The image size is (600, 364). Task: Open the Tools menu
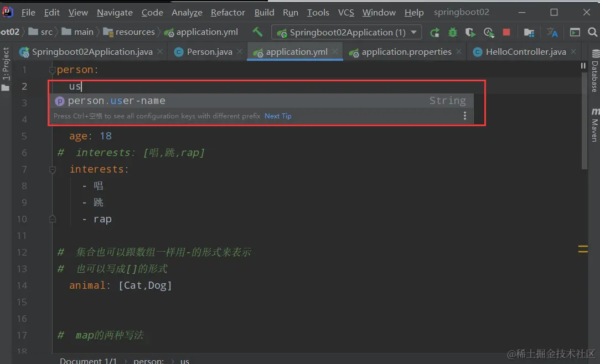[318, 13]
